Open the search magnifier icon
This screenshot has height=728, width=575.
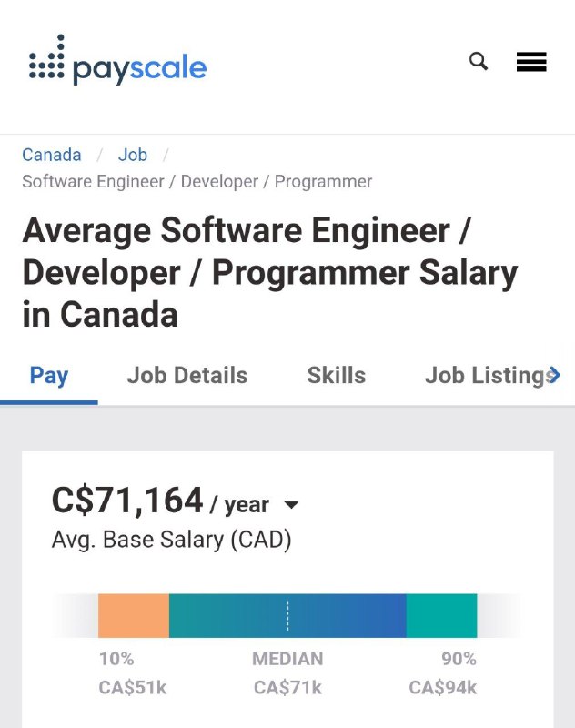coord(478,61)
